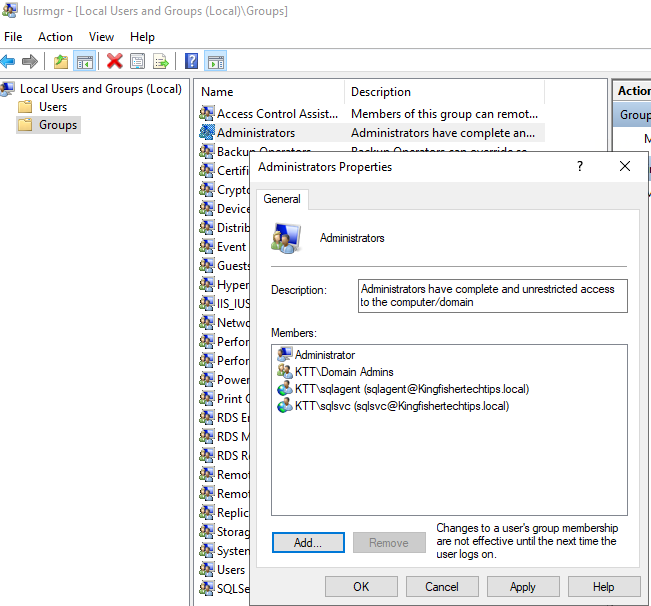Viewport: 651px width, 606px height.
Task: Click the Groups folder icon in the tree
Action: pyautogui.click(x=25, y=125)
